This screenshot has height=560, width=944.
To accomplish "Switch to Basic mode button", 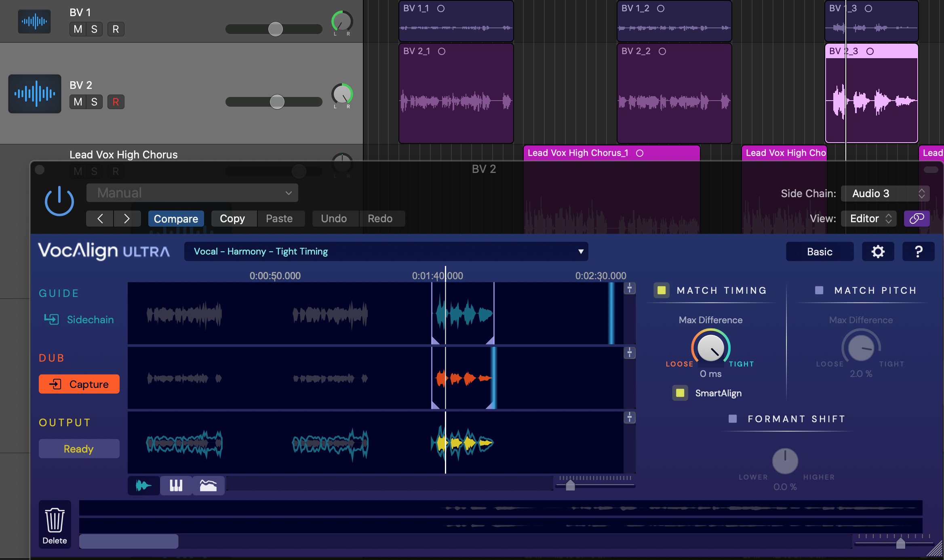I will [x=820, y=252].
